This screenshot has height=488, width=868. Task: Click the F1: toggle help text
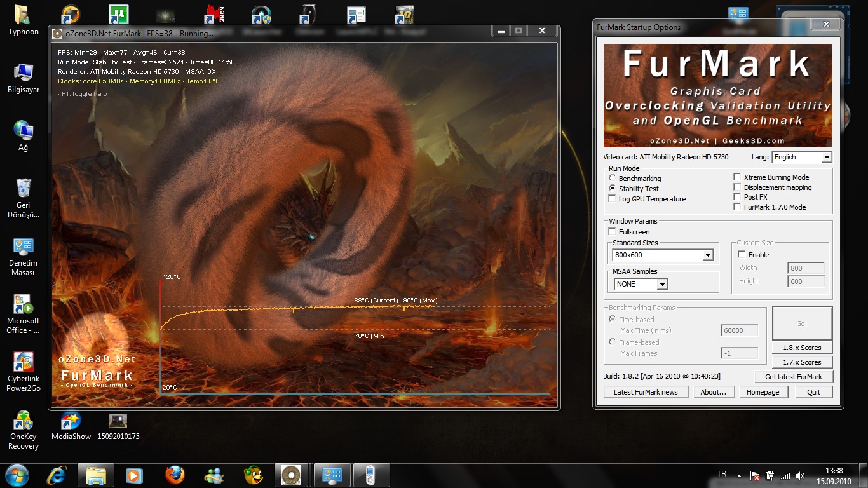pos(83,94)
